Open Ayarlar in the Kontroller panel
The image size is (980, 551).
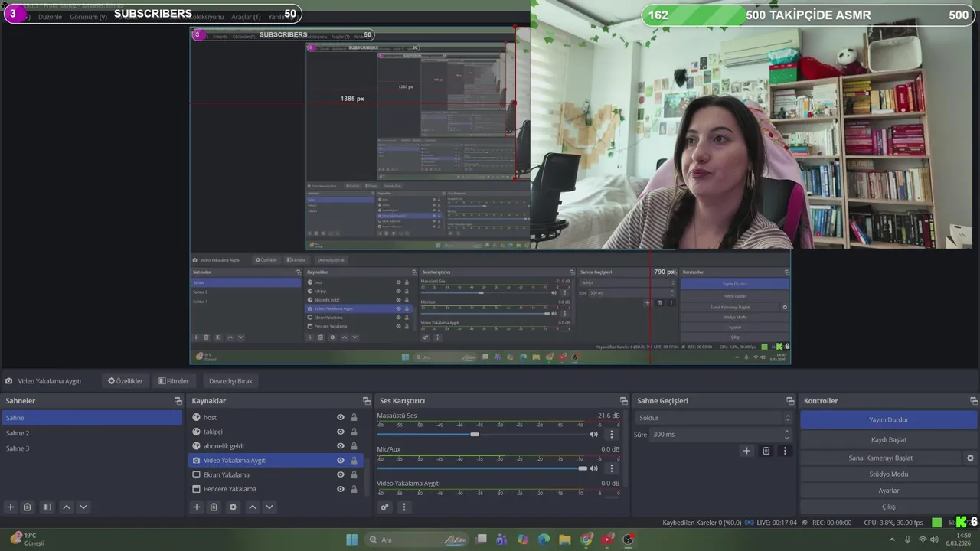click(x=888, y=491)
